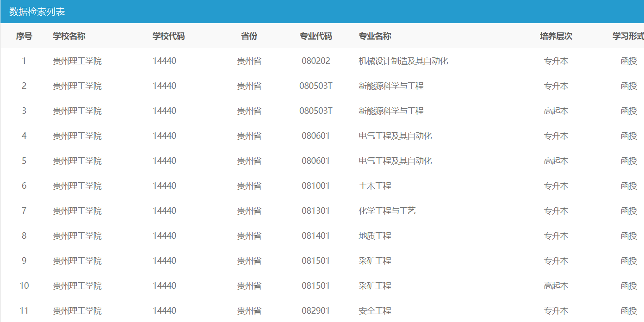Click 采矿工程 in row 9
This screenshot has height=322, width=644.
(x=375, y=261)
